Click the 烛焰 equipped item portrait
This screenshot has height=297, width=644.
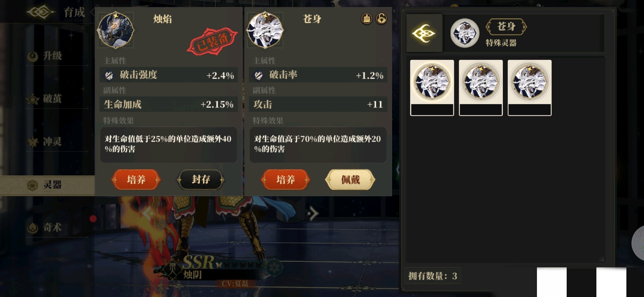coord(116,30)
